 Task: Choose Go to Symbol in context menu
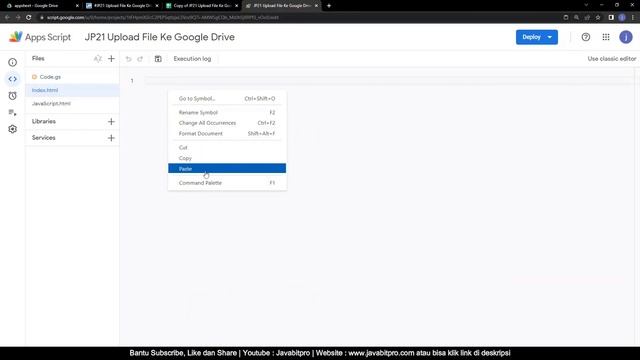click(x=227, y=99)
